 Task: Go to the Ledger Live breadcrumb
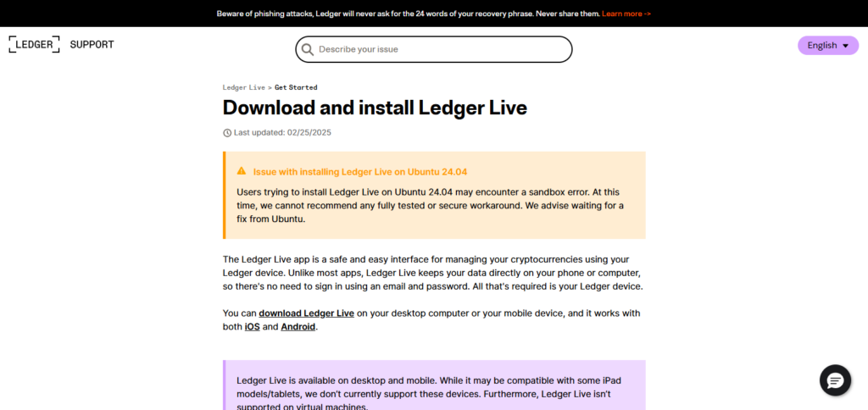243,87
